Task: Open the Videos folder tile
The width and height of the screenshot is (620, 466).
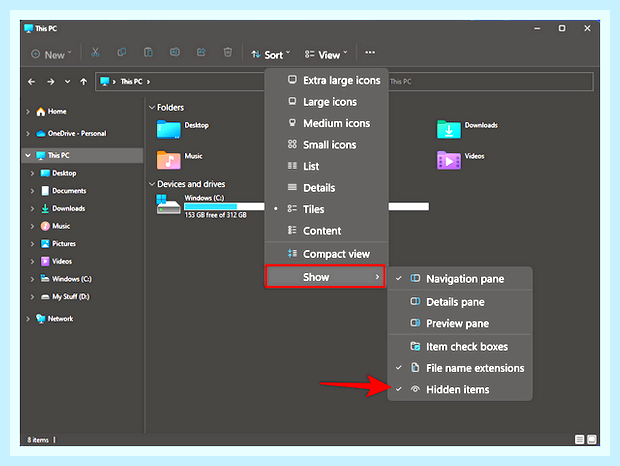Action: 461,160
